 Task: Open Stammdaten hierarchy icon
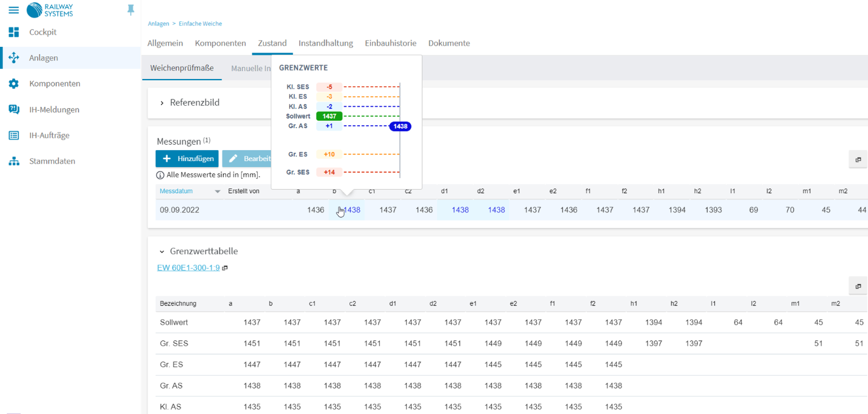tap(14, 162)
